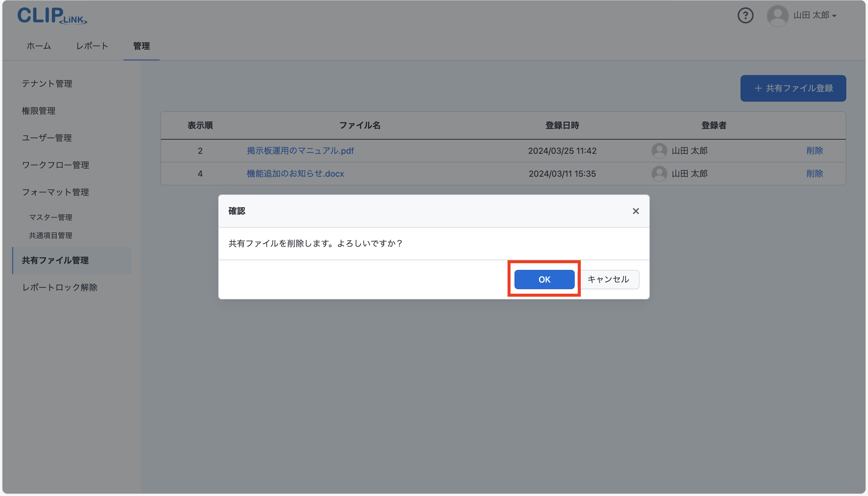The height and width of the screenshot is (496, 868).
Task: Click 削除 for 掲示板運用のマニュアル.pdf
Action: pos(815,150)
